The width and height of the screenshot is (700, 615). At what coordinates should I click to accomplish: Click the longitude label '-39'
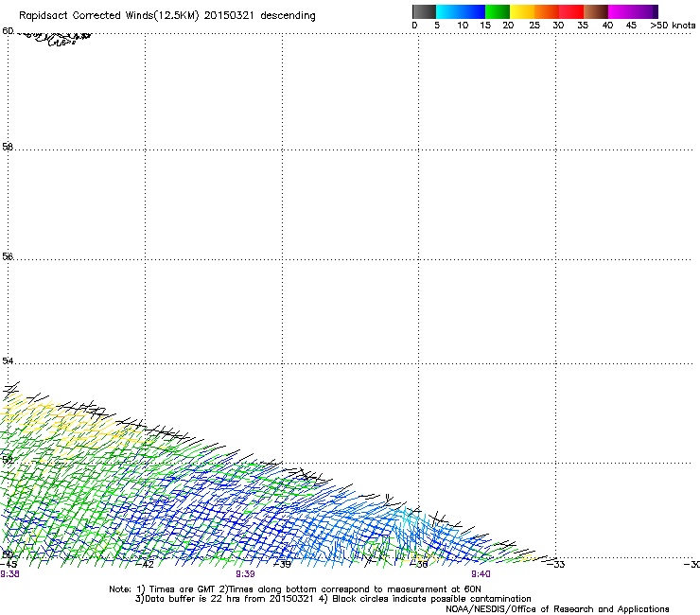click(282, 564)
